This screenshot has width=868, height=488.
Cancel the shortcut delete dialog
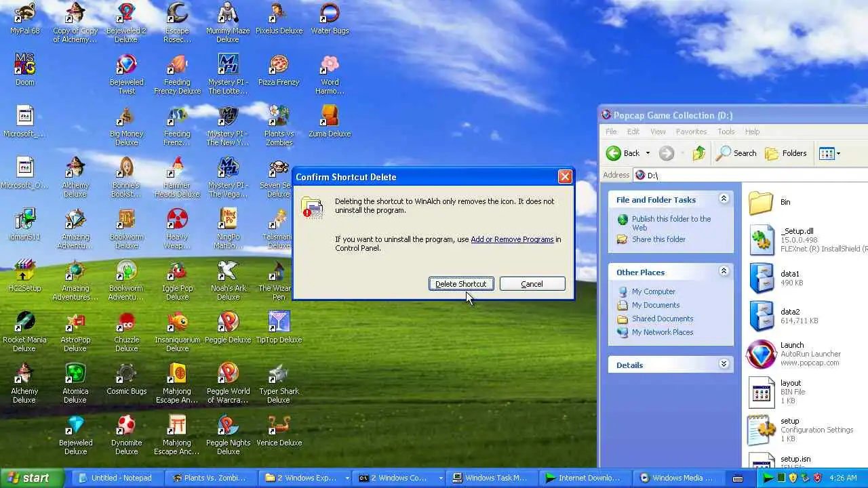point(532,284)
